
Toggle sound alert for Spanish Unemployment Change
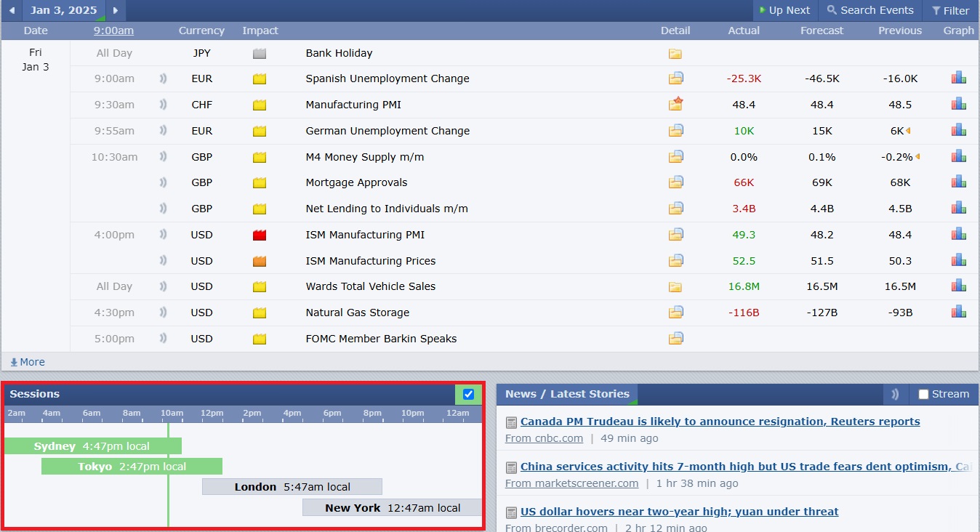(163, 78)
